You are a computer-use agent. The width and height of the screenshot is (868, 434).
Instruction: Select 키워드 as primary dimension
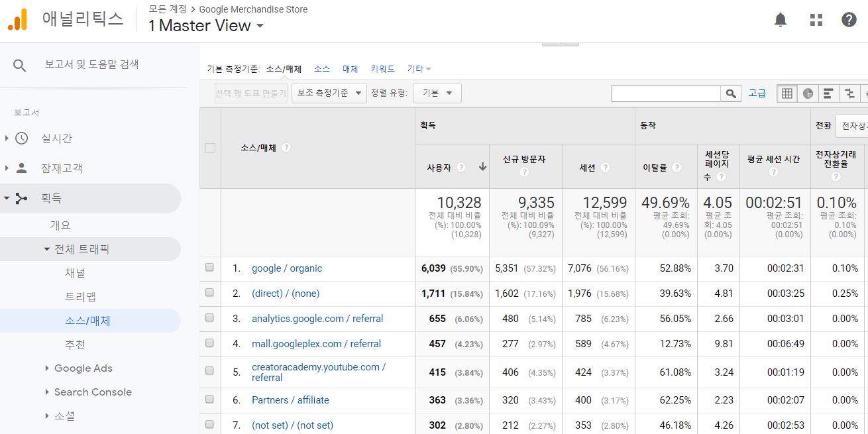383,69
